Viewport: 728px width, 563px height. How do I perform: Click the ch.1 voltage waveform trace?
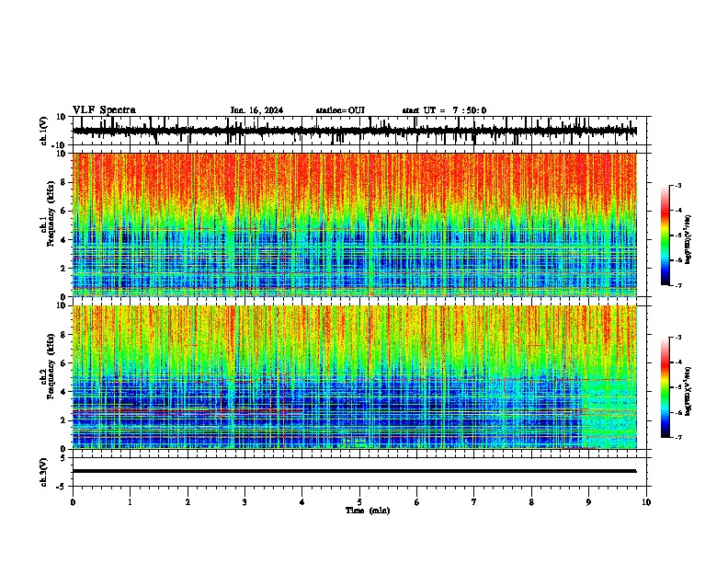click(x=354, y=131)
